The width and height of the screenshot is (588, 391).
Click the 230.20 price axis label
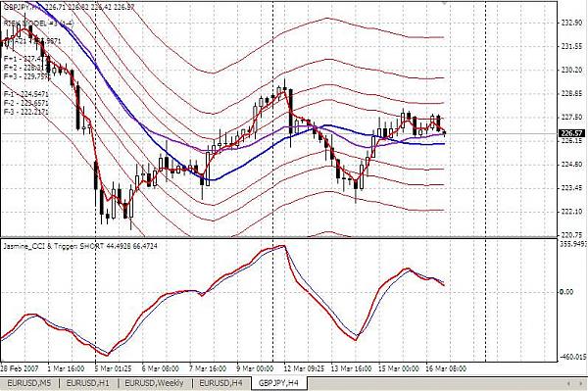[572, 71]
